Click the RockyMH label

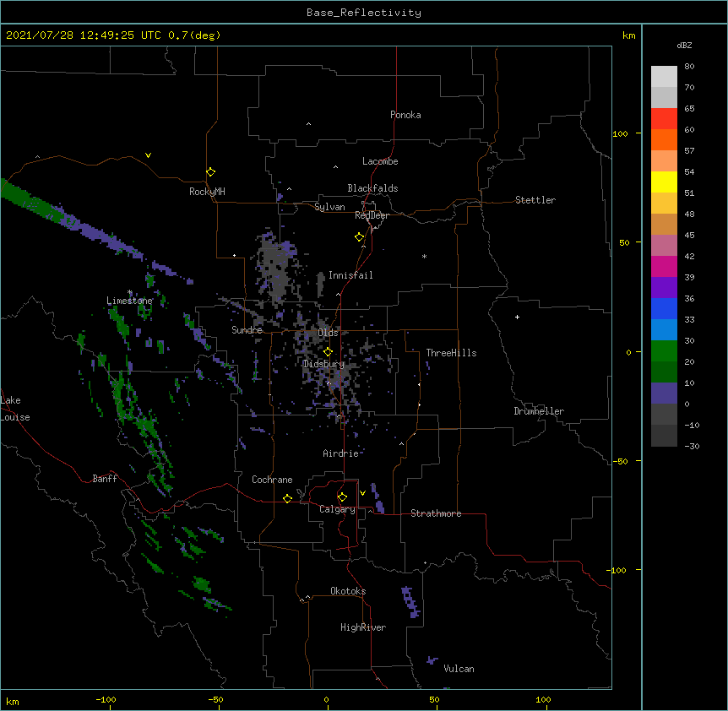click(207, 192)
